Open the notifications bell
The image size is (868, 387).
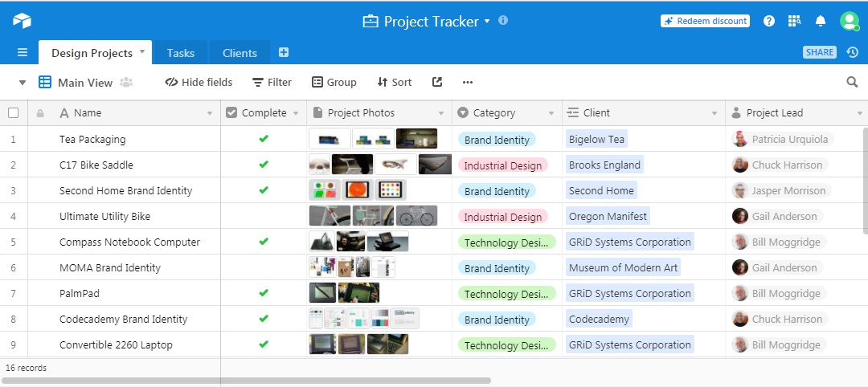[821, 21]
